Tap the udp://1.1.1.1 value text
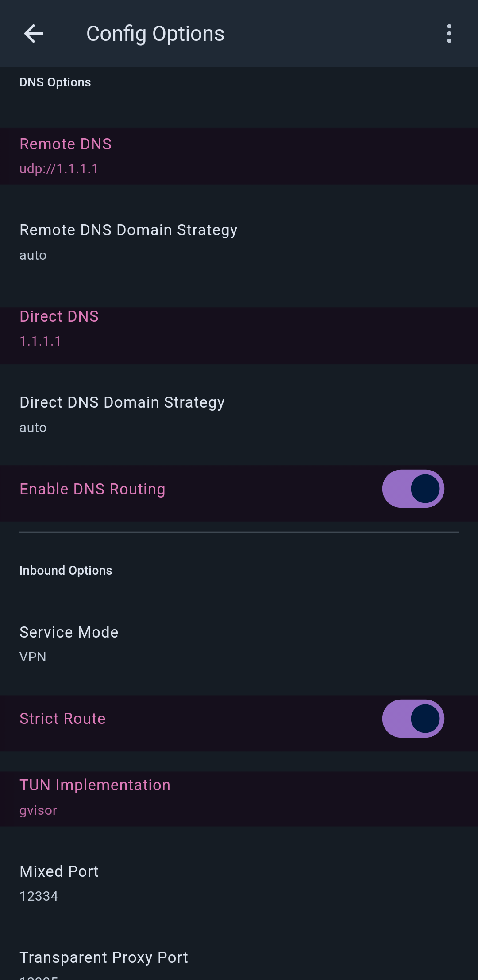Viewport: 478px width, 980px height. pyautogui.click(x=59, y=169)
